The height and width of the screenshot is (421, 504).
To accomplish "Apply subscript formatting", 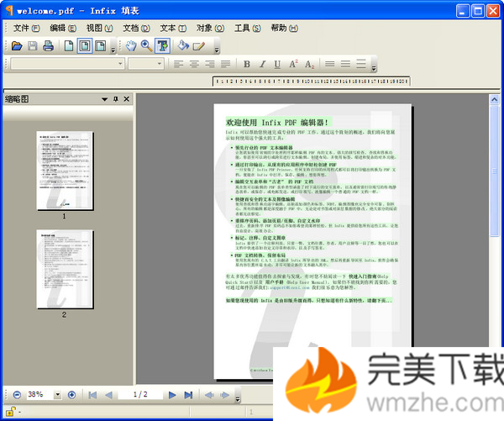I will (x=309, y=64).
